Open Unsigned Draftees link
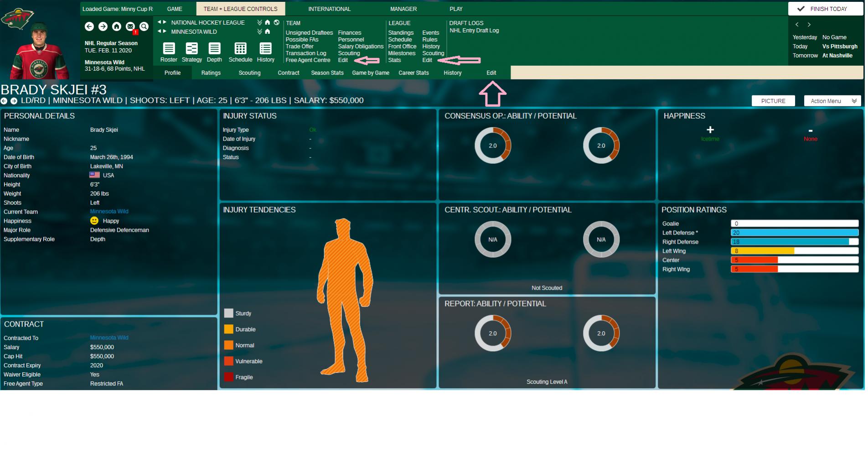 (309, 33)
